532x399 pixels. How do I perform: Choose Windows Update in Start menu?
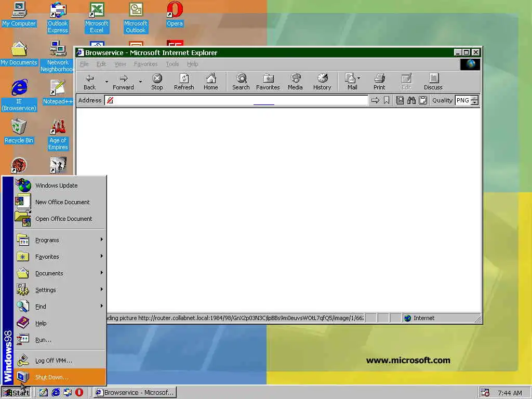coord(60,185)
